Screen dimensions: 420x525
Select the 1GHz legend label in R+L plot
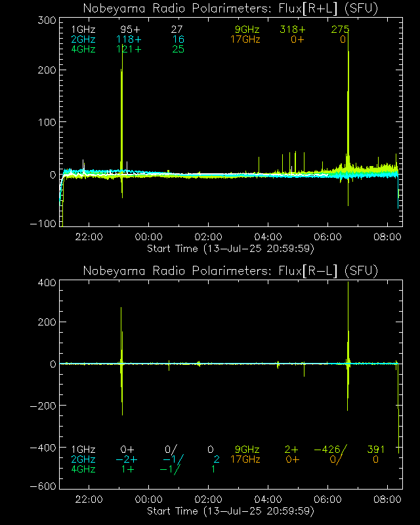83,30
